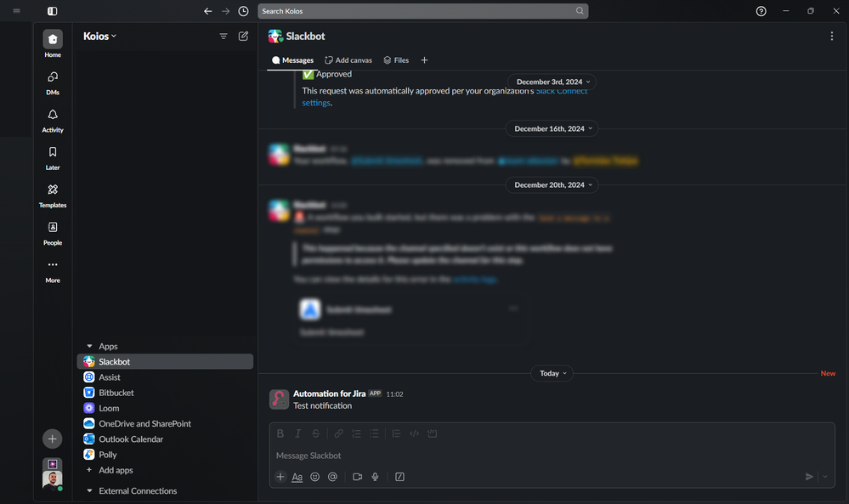The width and height of the screenshot is (849, 504).
Task: Switch to the Files tab
Action: click(396, 60)
